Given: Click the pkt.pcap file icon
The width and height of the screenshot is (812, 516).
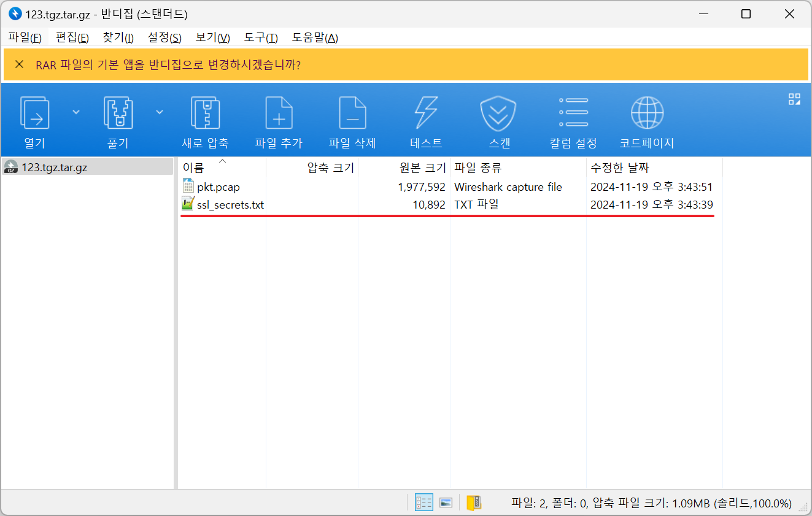Looking at the screenshot, I should (x=188, y=187).
